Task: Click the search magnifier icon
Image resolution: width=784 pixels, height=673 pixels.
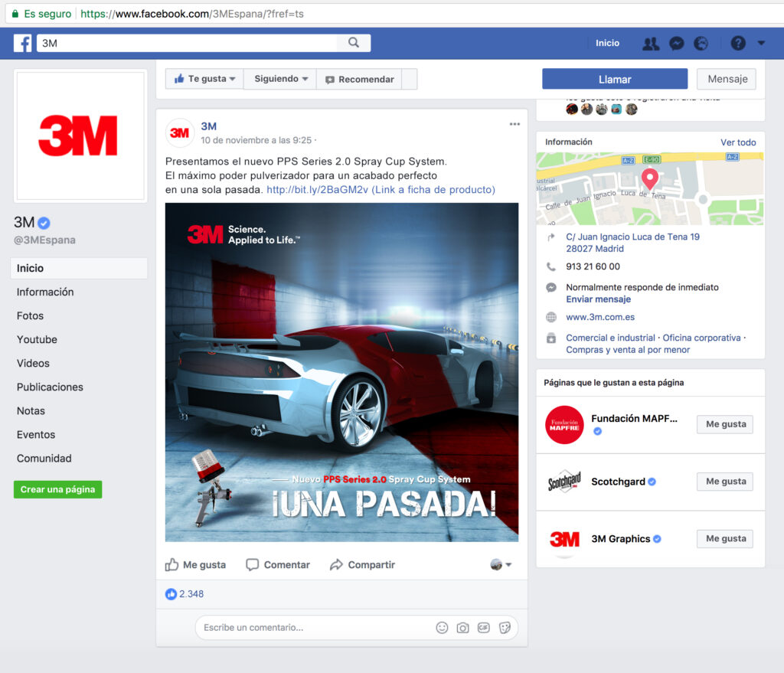Action: (x=354, y=43)
